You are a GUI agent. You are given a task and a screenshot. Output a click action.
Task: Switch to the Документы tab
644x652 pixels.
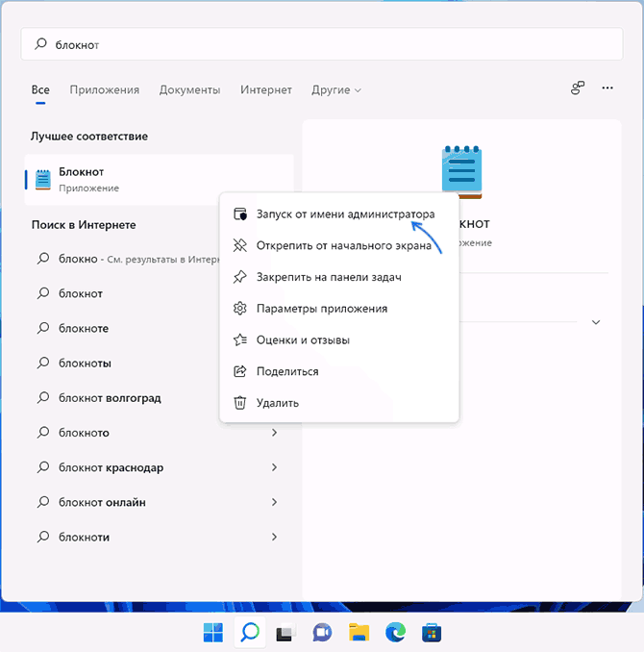[x=189, y=89]
